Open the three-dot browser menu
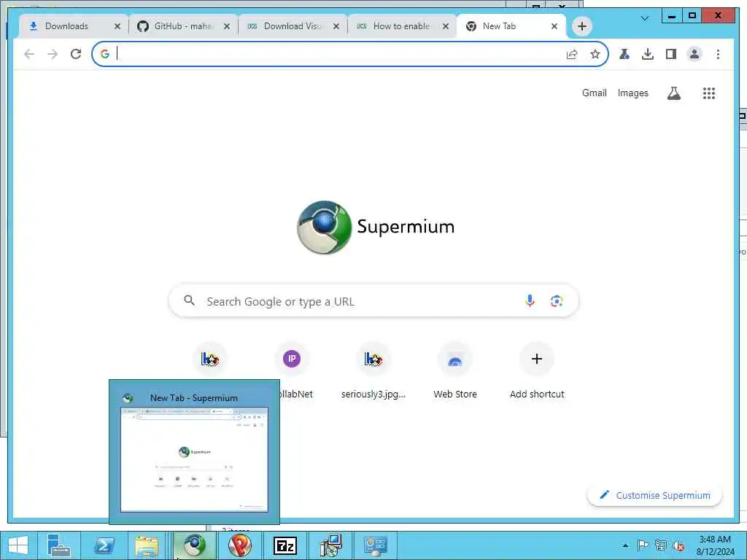 click(718, 54)
